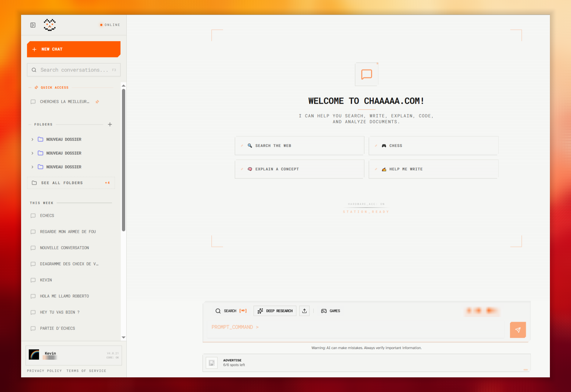Screen dimensions: 571x392
Task: Toggle Deep Research mode
Action: (275, 311)
